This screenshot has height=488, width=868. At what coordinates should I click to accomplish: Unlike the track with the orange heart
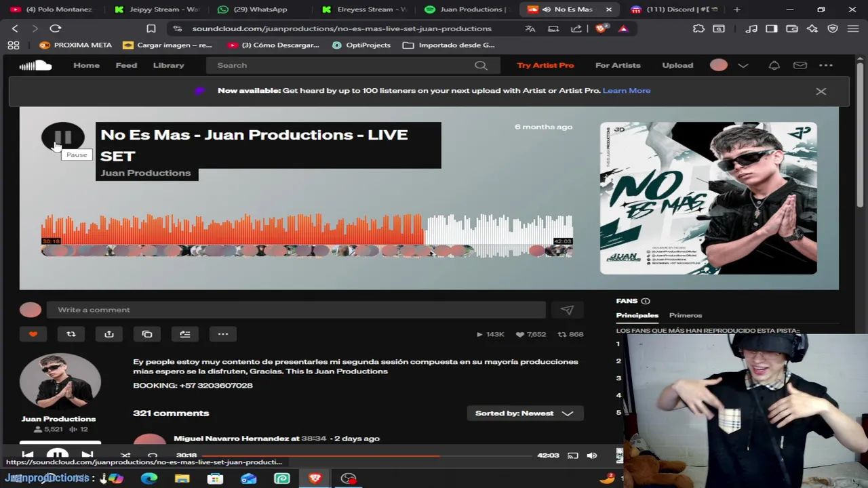[33, 333]
